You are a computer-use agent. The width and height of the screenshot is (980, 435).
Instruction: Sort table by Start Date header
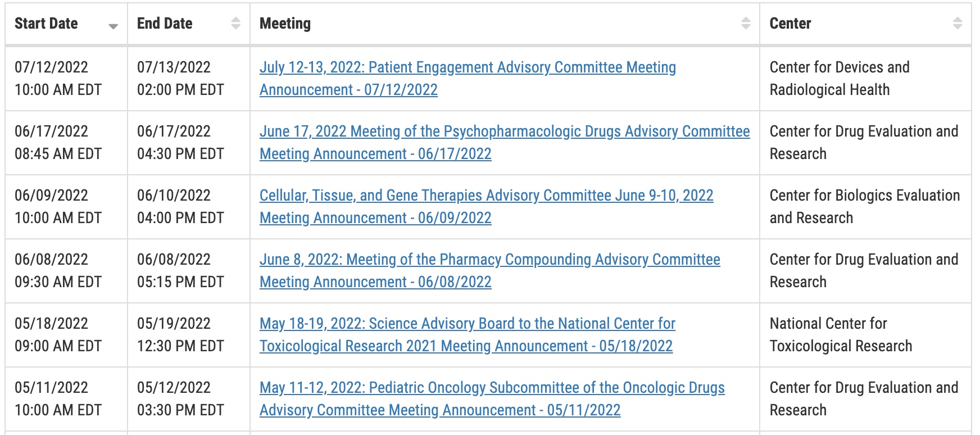click(x=46, y=24)
